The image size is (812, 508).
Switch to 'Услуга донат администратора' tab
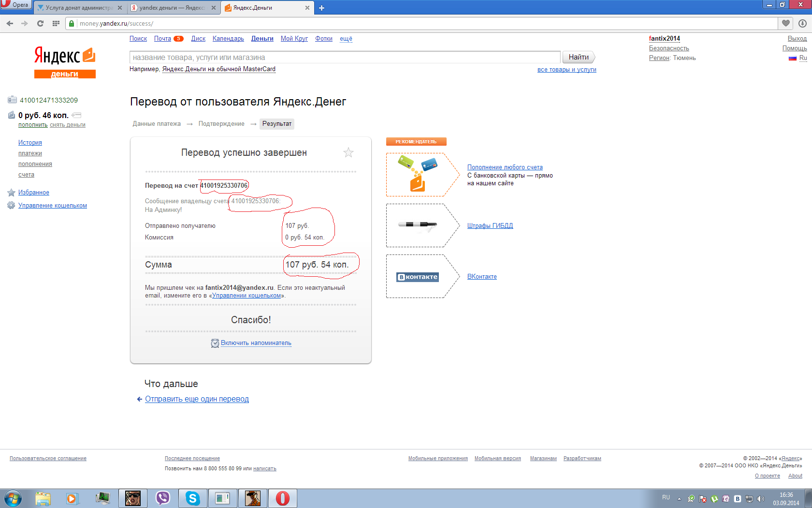coord(79,8)
